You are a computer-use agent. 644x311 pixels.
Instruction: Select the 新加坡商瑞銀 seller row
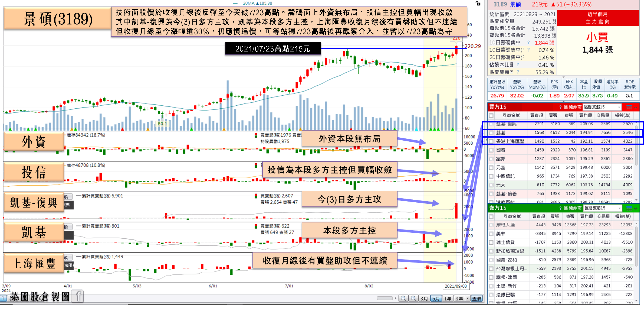click(x=561, y=251)
